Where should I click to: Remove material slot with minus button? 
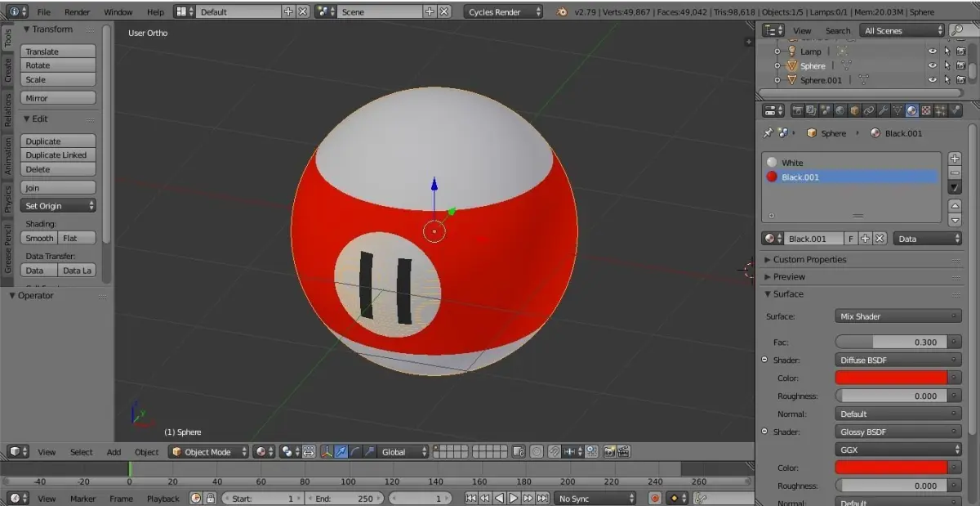955,172
